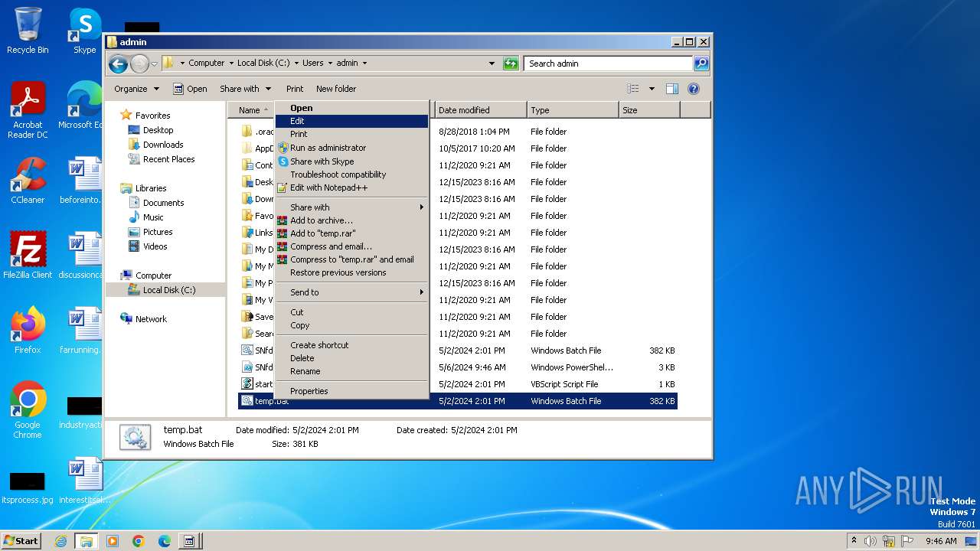Choose Add to "temp.rar"
The width and height of the screenshot is (980, 551).
click(x=352, y=233)
